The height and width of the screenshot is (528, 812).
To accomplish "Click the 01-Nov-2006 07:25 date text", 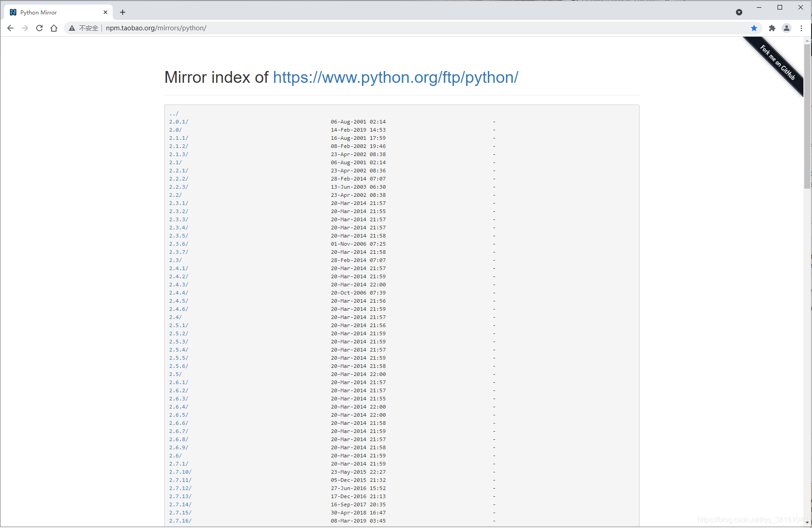I will pyautogui.click(x=358, y=244).
